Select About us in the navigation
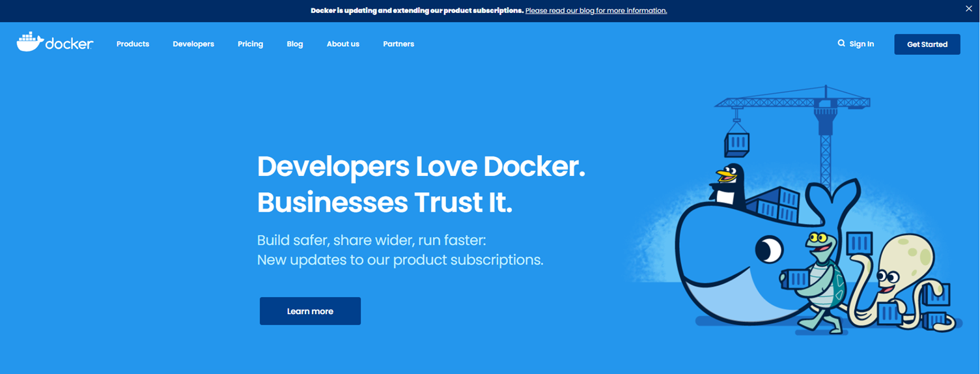Screen dimensions: 980x374 tap(343, 44)
